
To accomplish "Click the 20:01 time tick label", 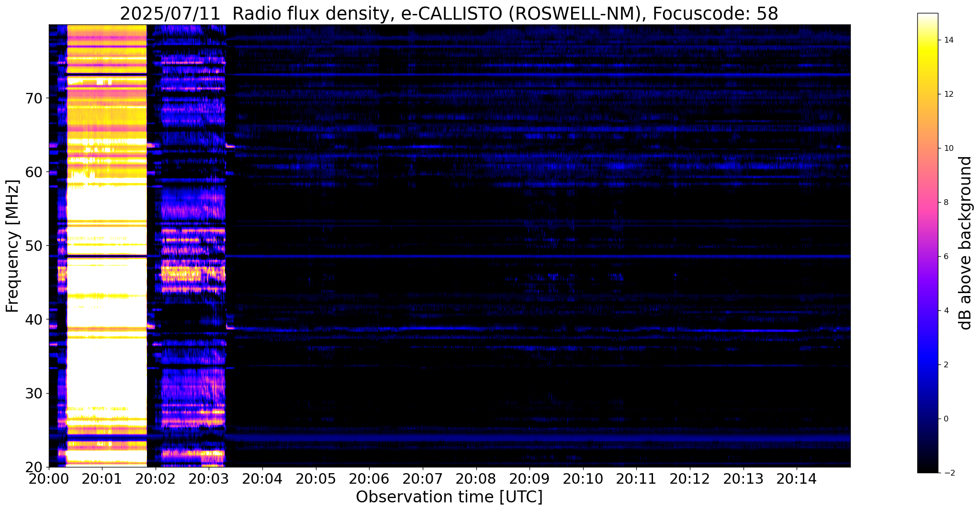I will (102, 479).
